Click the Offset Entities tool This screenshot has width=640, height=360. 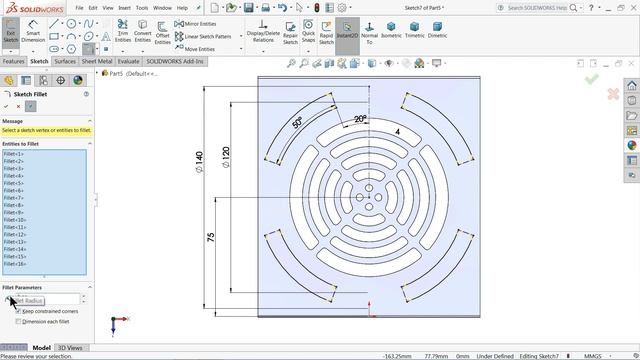click(x=162, y=33)
